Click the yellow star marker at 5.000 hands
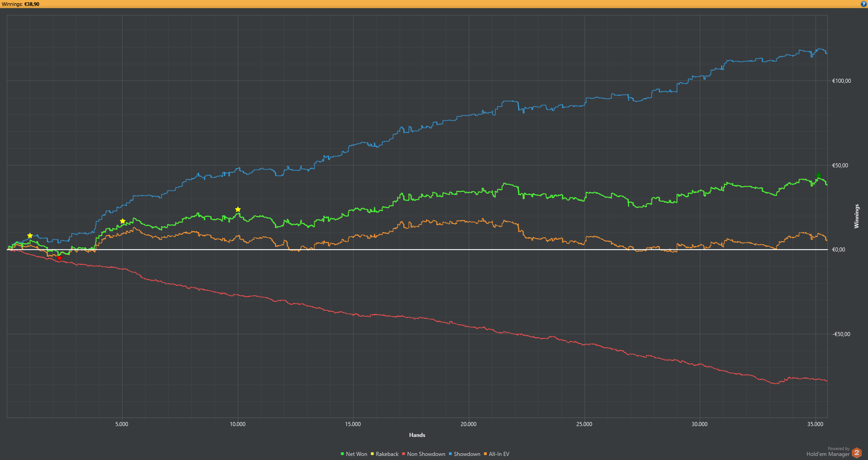The width and height of the screenshot is (868, 460). (123, 221)
